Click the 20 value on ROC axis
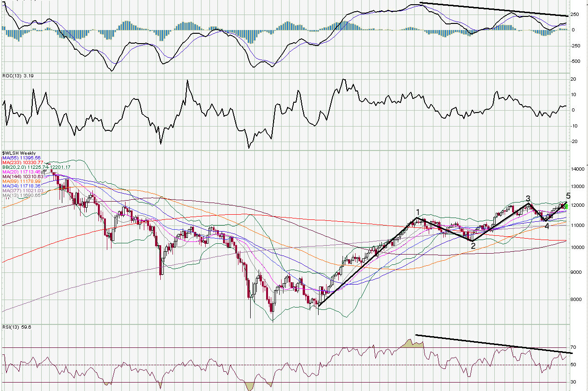This screenshot has width=588, height=391. (573, 79)
